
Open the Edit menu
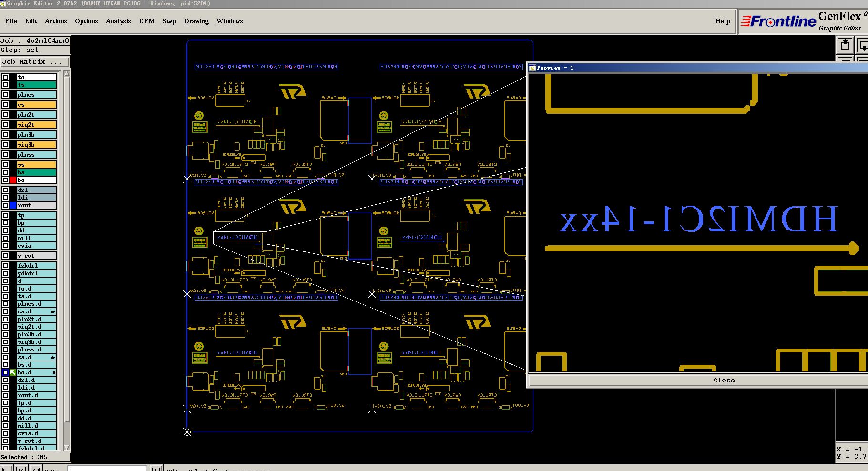click(31, 21)
